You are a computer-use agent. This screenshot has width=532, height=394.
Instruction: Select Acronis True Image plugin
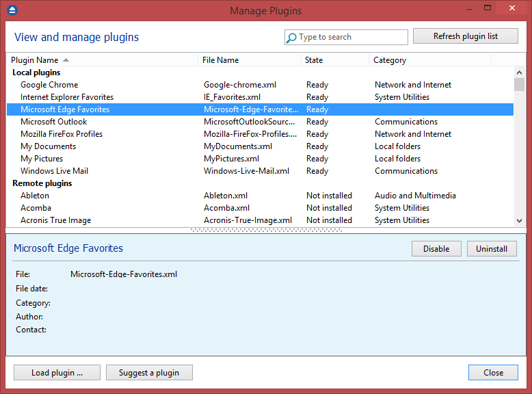(260, 220)
